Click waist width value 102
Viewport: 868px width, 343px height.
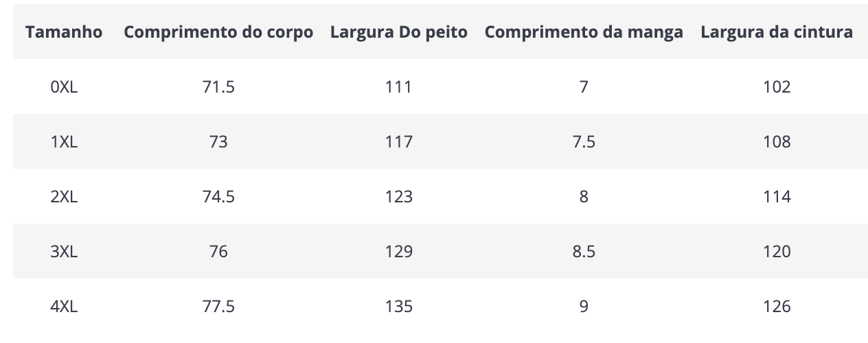click(x=777, y=87)
